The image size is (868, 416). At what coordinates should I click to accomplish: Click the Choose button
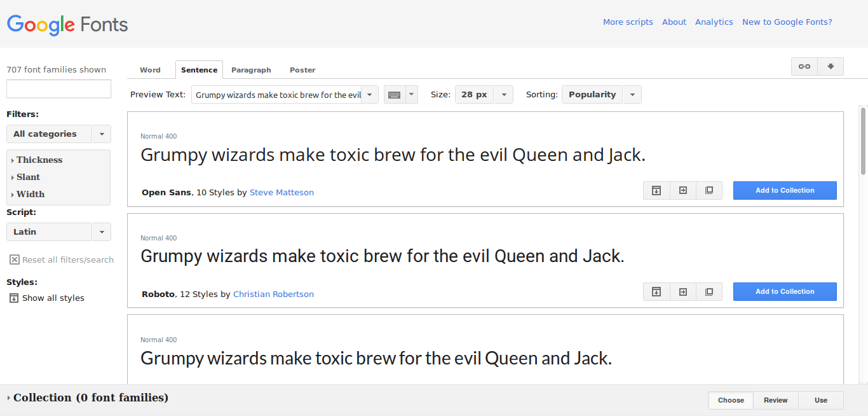[x=731, y=400]
